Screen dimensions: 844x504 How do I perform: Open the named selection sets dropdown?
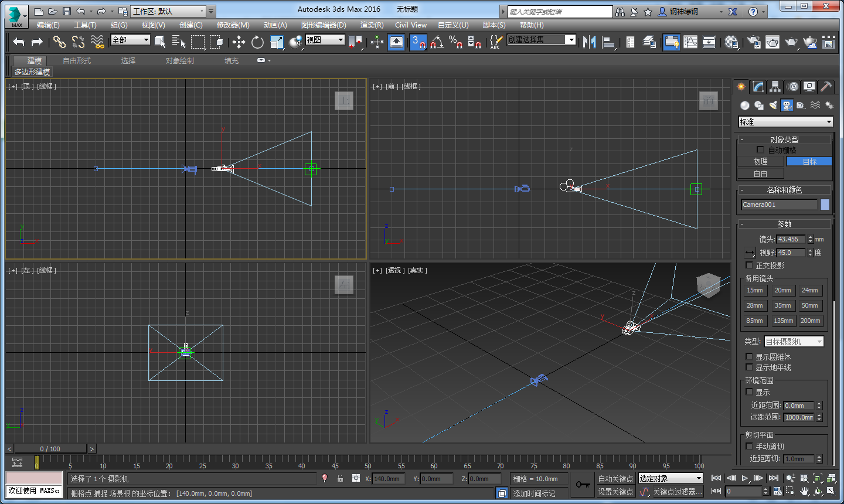pyautogui.click(x=542, y=39)
